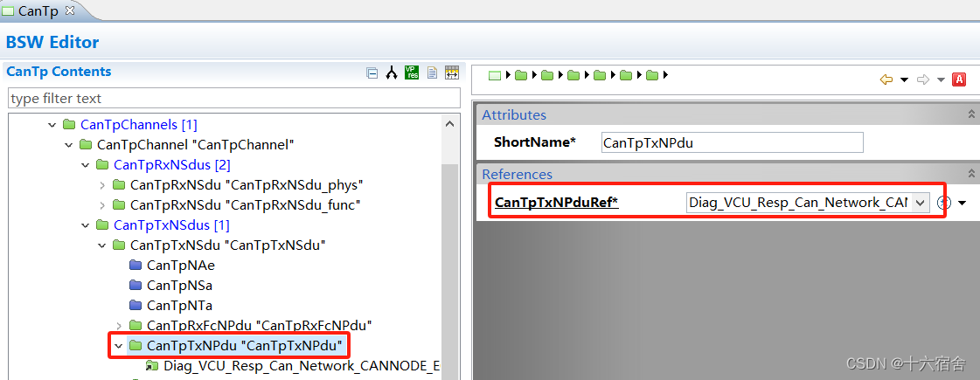Open the dropdown arrow right of globe icon
This screenshot has height=380, width=980.
tap(963, 203)
